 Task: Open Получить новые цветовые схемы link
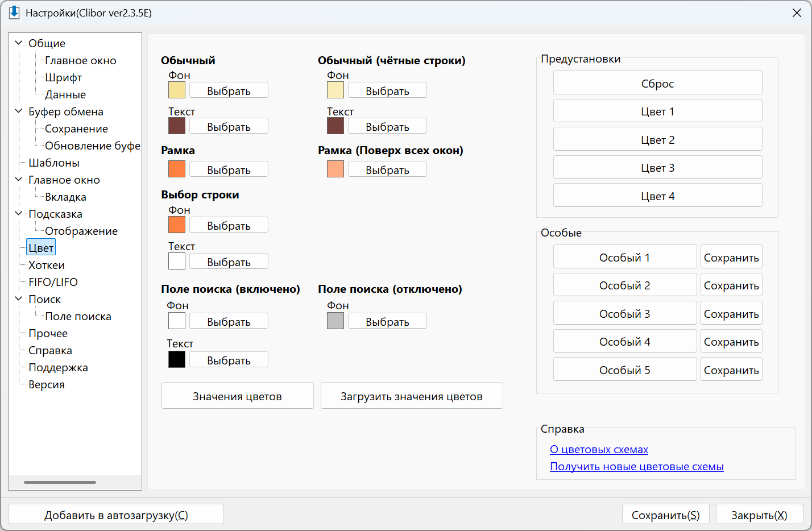point(636,466)
